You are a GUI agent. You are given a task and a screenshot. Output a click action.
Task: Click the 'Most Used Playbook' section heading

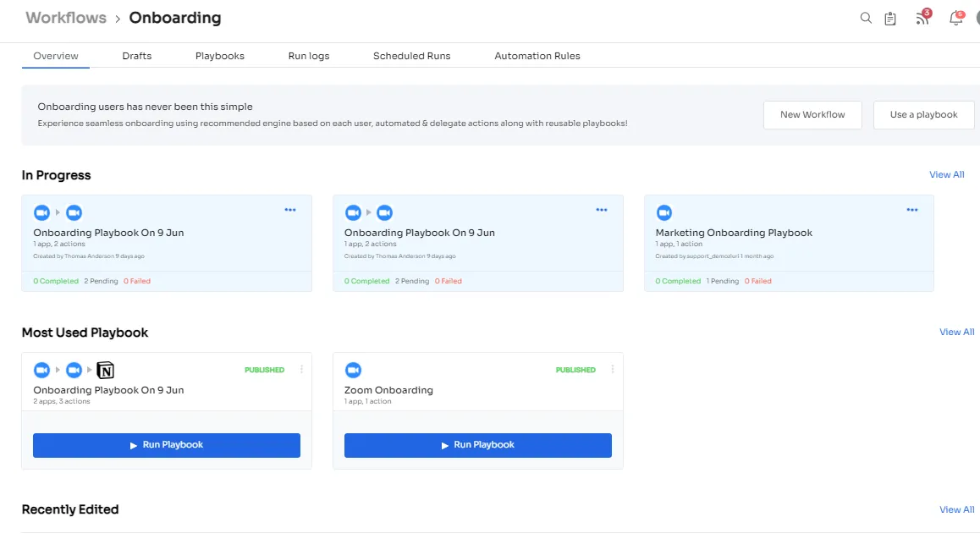85,333
